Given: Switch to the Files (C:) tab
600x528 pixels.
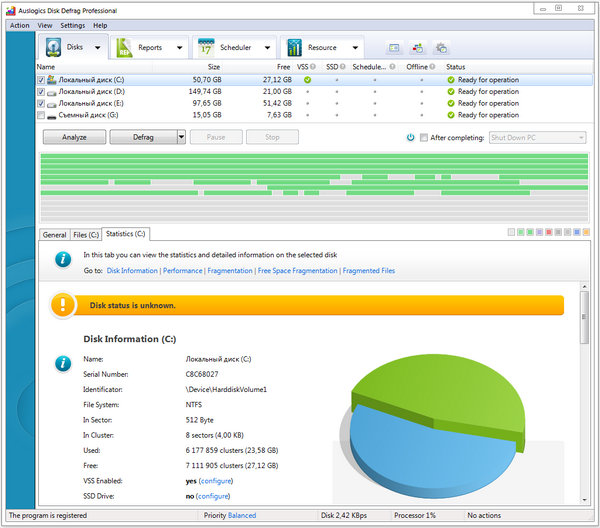Looking at the screenshot, I should coord(85,235).
